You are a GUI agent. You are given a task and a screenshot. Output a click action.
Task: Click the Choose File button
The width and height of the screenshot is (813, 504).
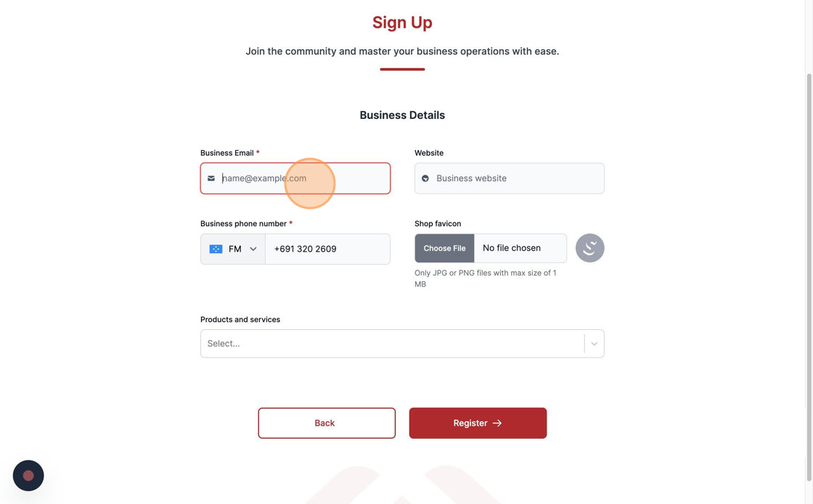tap(444, 248)
